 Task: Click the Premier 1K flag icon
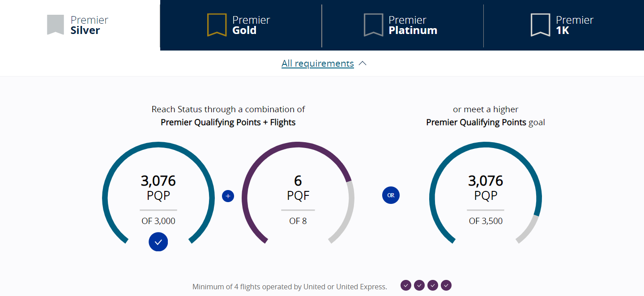click(540, 25)
